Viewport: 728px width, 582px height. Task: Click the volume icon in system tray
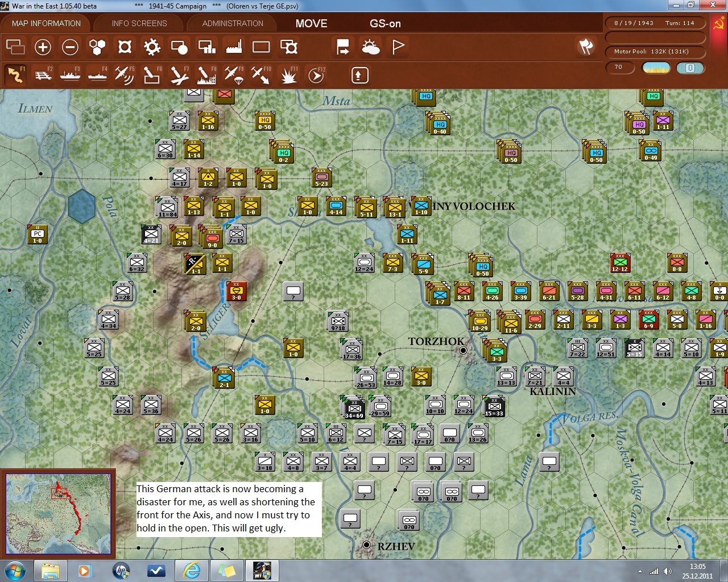(x=668, y=571)
